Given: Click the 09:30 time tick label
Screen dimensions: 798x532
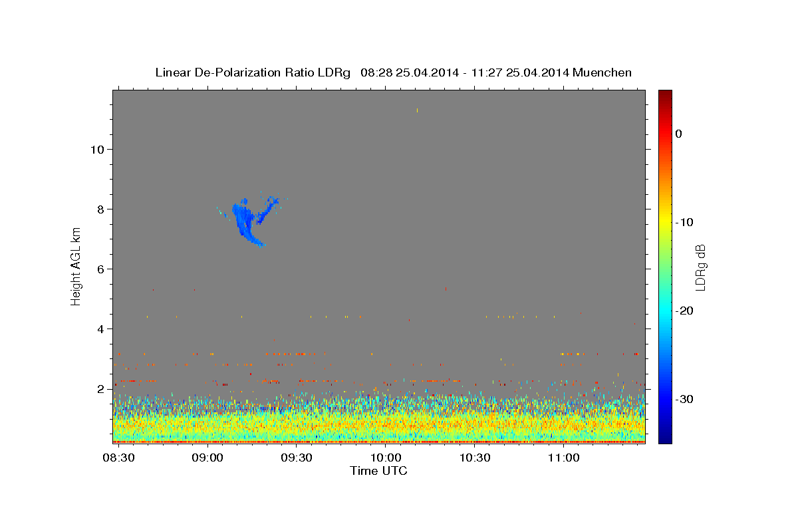Looking at the screenshot, I should tap(296, 458).
